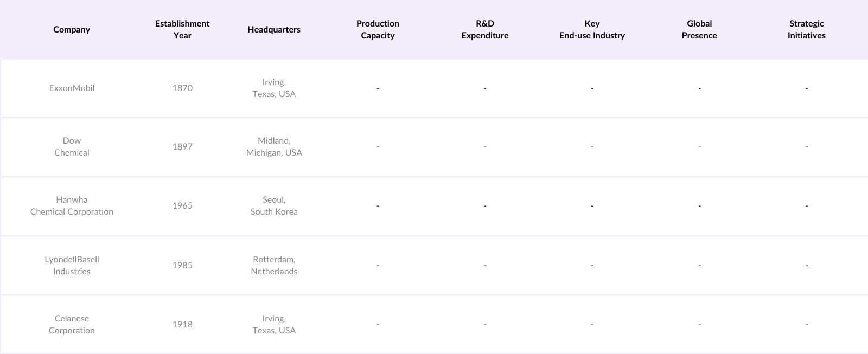
Task: Click the 1897 year cell
Action: coord(182,147)
